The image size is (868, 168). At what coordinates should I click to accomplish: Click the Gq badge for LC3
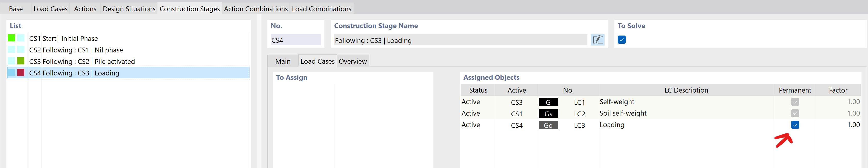point(548,125)
